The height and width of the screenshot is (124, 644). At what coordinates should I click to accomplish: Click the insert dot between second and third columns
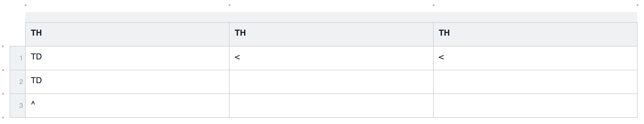(x=434, y=5)
